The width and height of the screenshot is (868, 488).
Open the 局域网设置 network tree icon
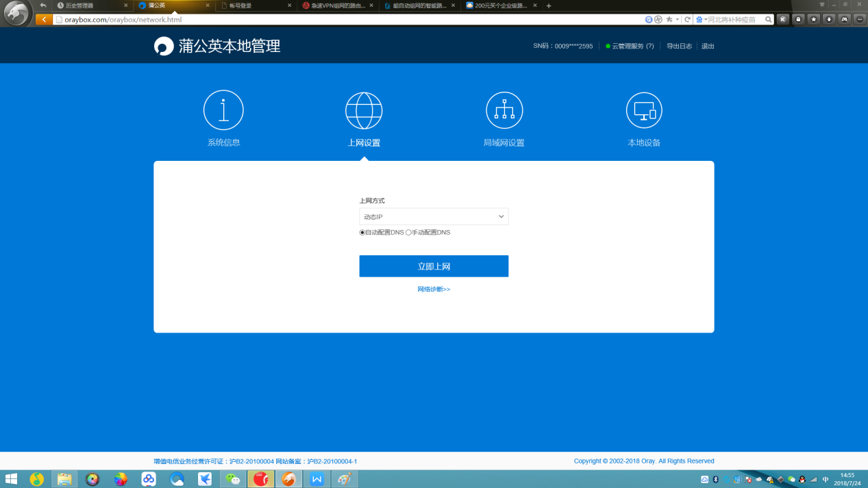504,110
